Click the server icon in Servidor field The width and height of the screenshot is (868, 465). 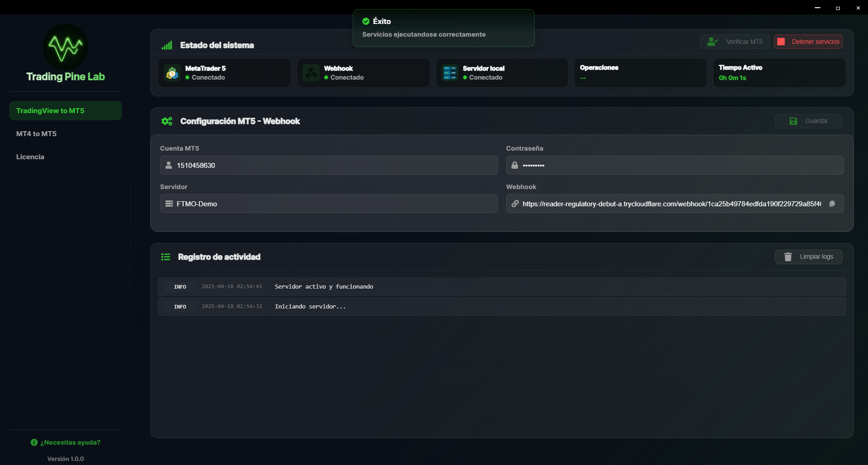[169, 204]
